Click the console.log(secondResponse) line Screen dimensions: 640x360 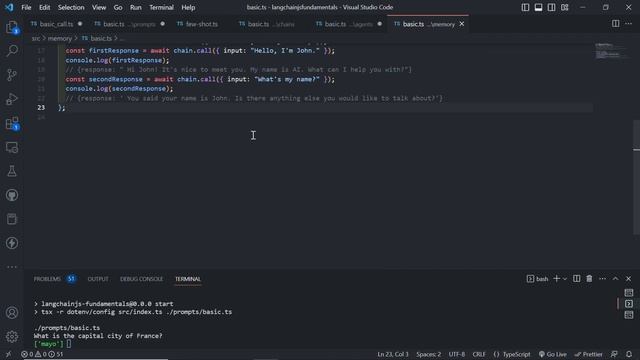pos(119,89)
